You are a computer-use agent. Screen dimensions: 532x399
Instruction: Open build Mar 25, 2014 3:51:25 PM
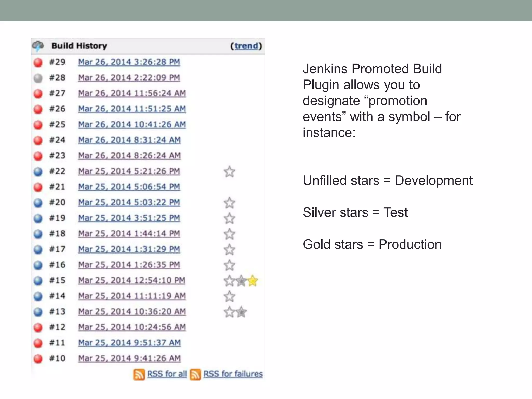click(129, 218)
